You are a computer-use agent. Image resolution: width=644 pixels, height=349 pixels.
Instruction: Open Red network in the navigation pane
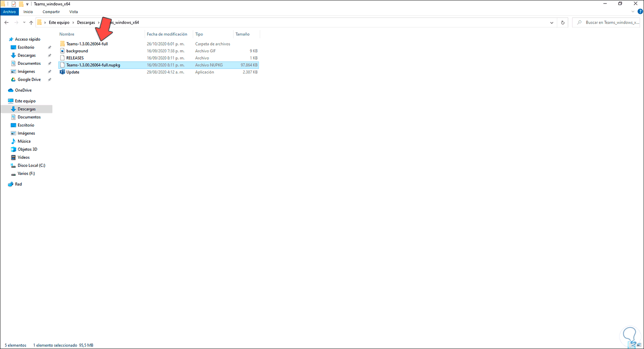[x=18, y=184]
